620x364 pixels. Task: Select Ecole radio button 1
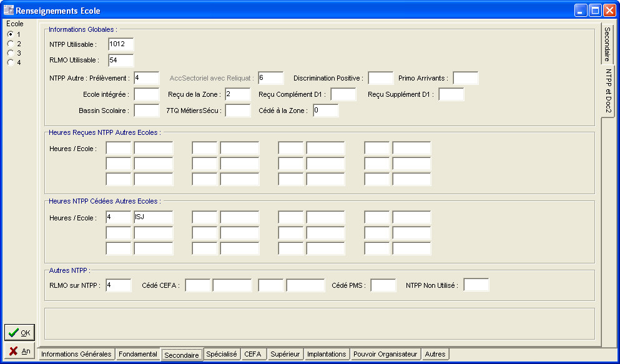coord(11,34)
